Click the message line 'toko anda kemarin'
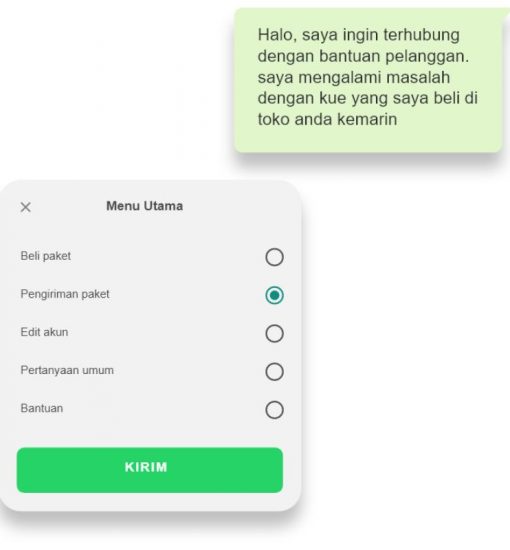The height and width of the screenshot is (550, 510). [x=327, y=119]
